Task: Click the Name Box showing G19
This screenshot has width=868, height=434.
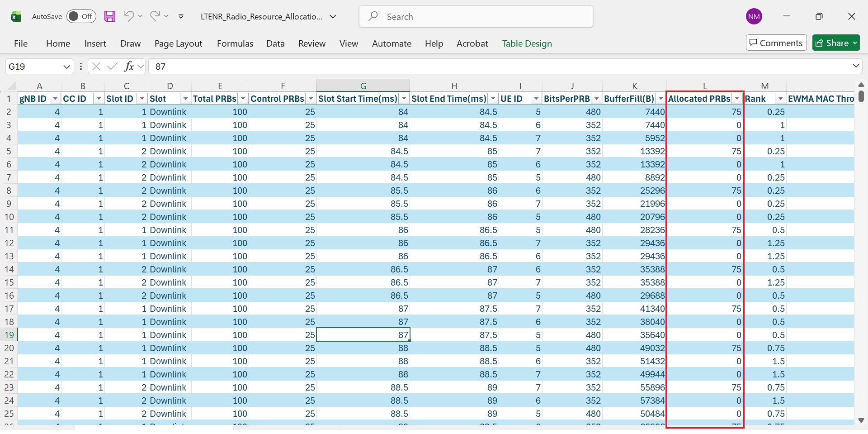Action: click(x=33, y=67)
